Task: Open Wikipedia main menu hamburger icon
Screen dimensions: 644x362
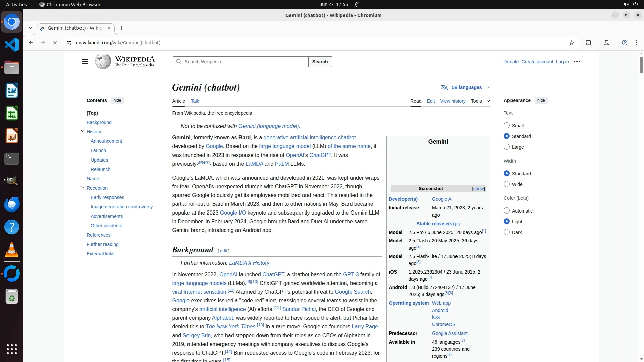Action: click(85, 62)
